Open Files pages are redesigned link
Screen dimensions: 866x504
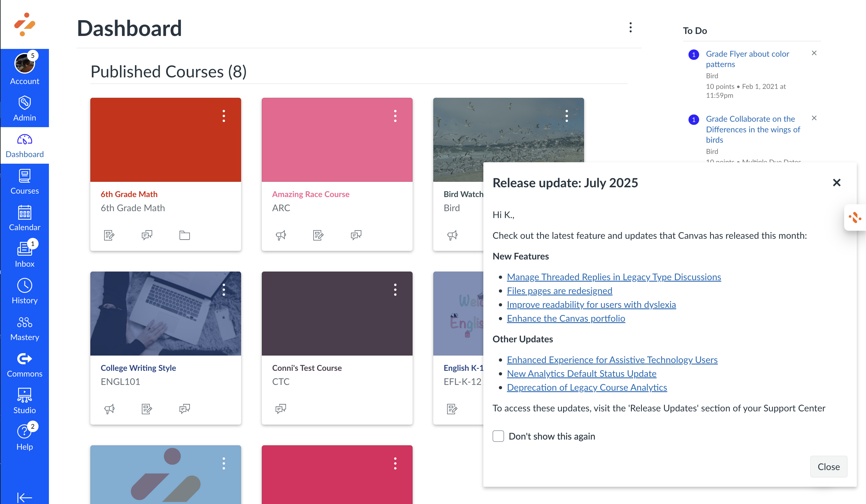559,291
